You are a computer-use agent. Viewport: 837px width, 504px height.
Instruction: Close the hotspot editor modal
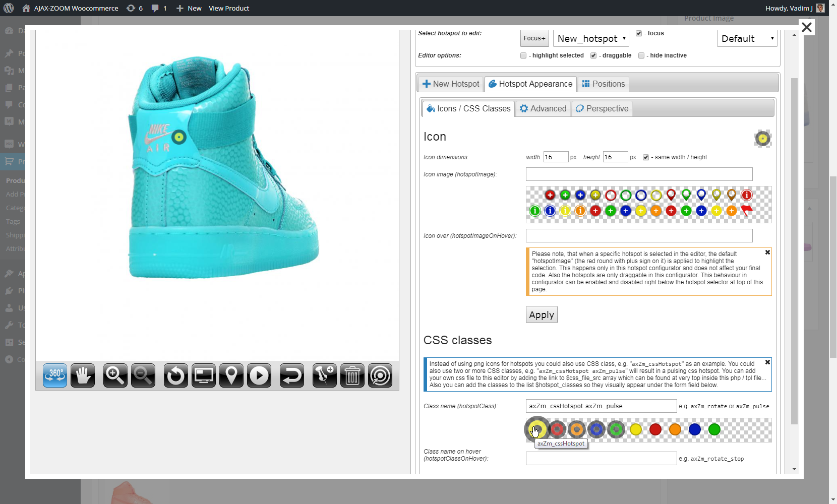[807, 27]
